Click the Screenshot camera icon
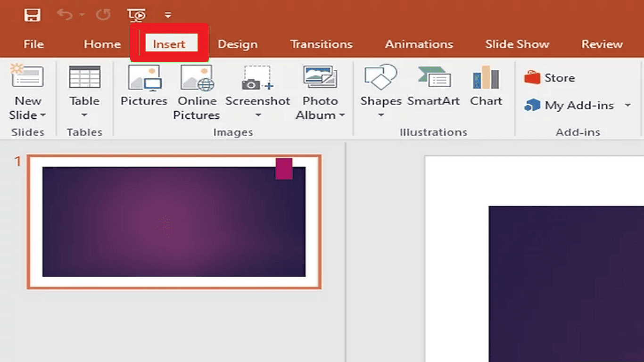The height and width of the screenshot is (362, 644). coord(258,78)
